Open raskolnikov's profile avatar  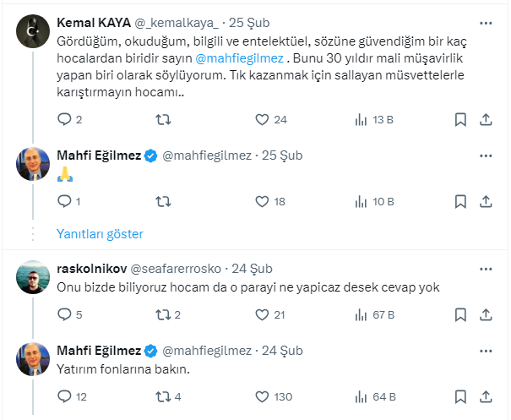(x=33, y=276)
